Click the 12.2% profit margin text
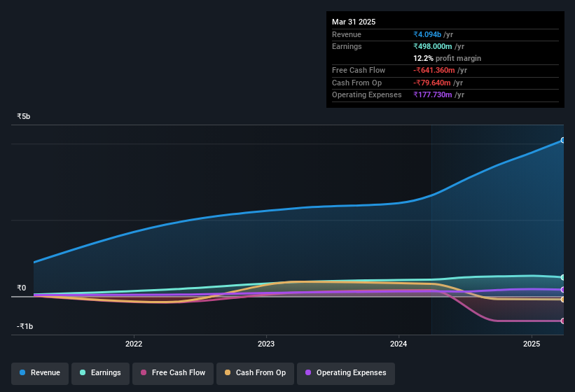 [447, 58]
